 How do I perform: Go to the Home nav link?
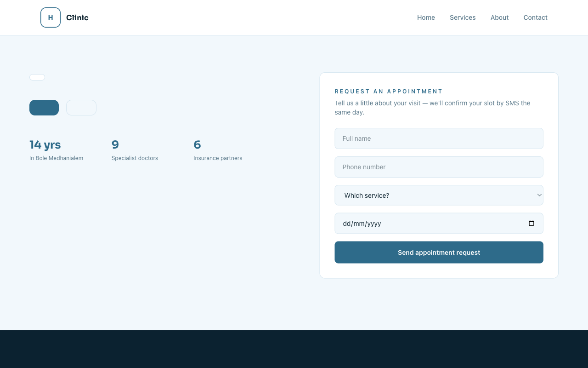[426, 17]
